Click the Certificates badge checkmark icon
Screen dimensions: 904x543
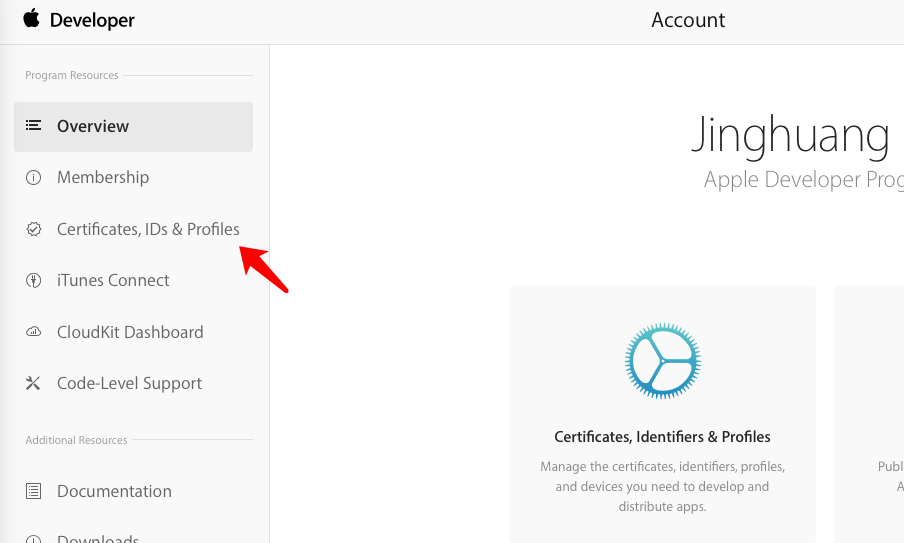(x=33, y=229)
